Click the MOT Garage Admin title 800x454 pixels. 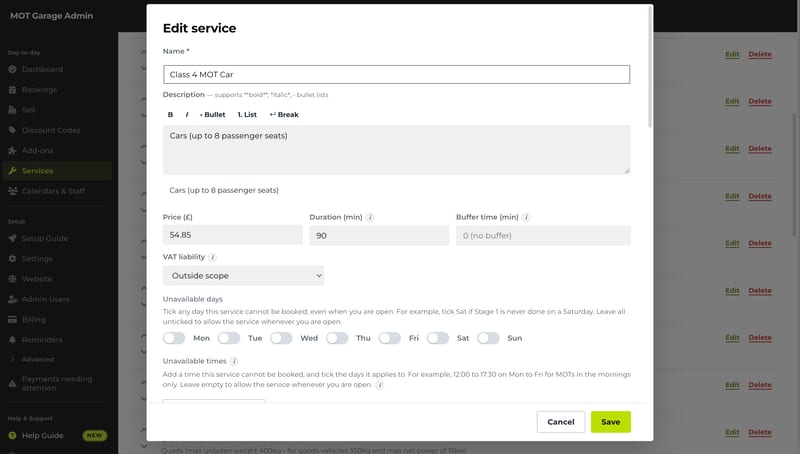(x=52, y=16)
